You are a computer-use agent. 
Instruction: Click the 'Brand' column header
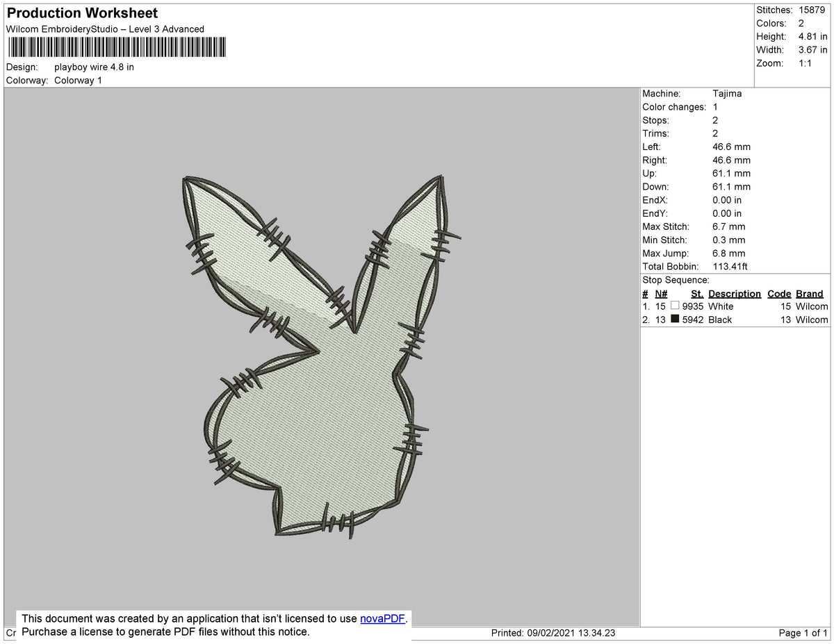810,294
